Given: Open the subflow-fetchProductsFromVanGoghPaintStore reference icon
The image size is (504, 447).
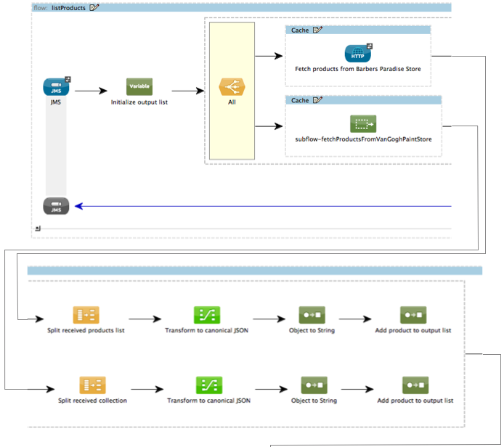Looking at the screenshot, I should tap(363, 123).
